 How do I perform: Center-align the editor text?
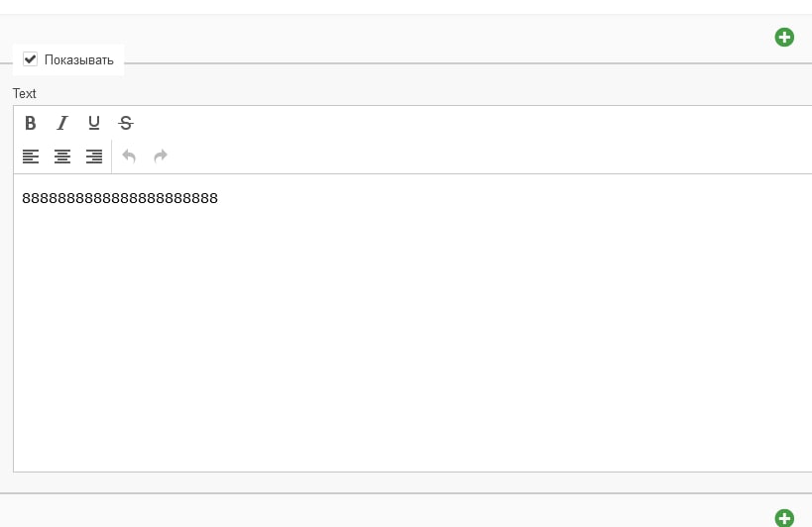[x=62, y=156]
